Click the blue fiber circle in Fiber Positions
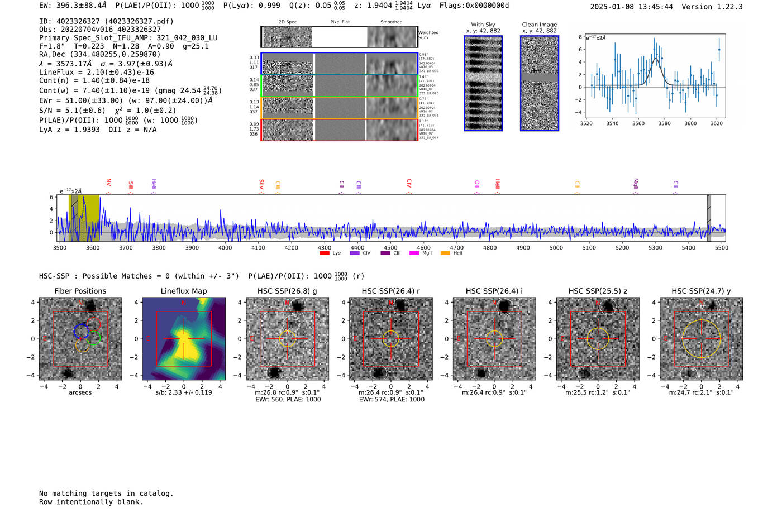 point(82,331)
